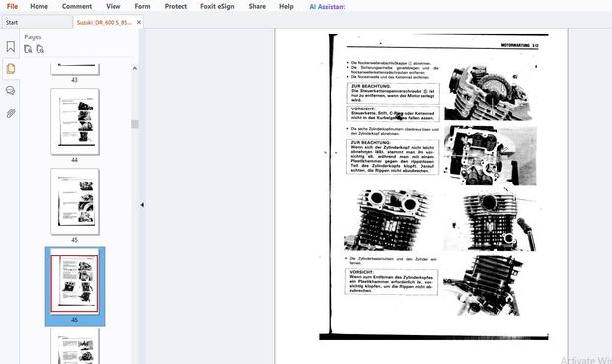Open the Protect tab
Image resolution: width=612 pixels, height=364 pixels.
click(x=176, y=6)
